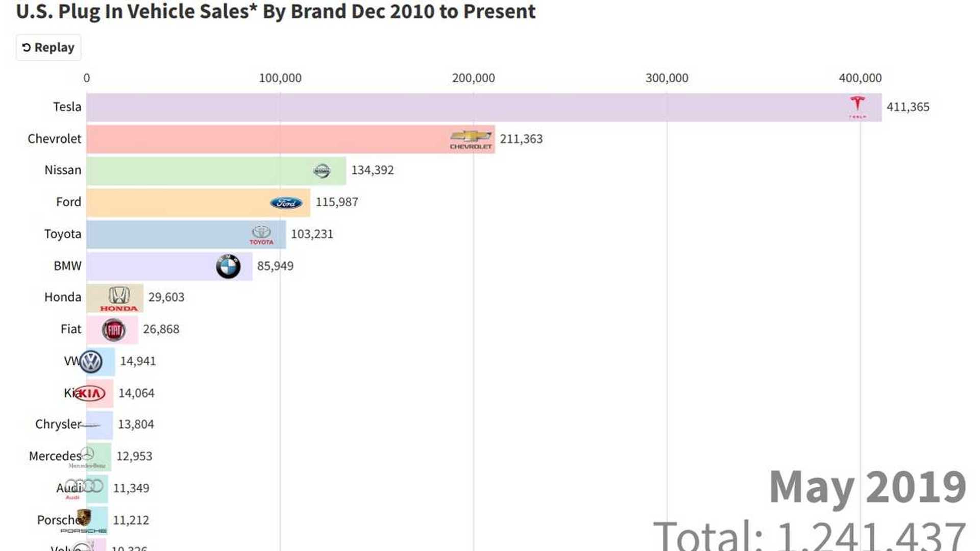The height and width of the screenshot is (551, 980).
Task: Click the 411,365 value label
Action: [908, 107]
